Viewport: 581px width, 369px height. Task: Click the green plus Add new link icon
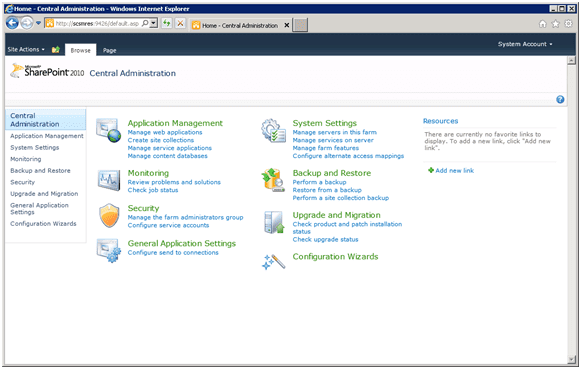[431, 170]
